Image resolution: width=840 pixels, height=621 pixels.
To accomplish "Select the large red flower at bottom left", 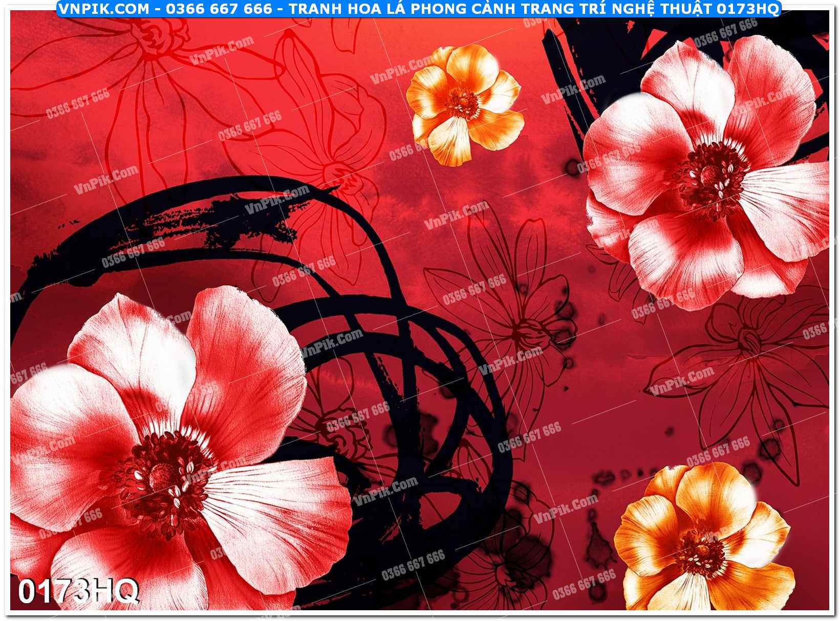I will pos(169,450).
